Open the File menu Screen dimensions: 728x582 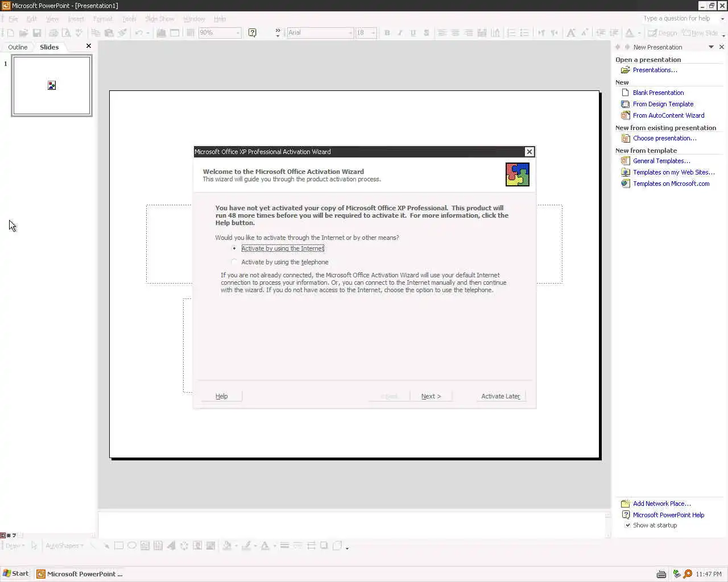13,19
